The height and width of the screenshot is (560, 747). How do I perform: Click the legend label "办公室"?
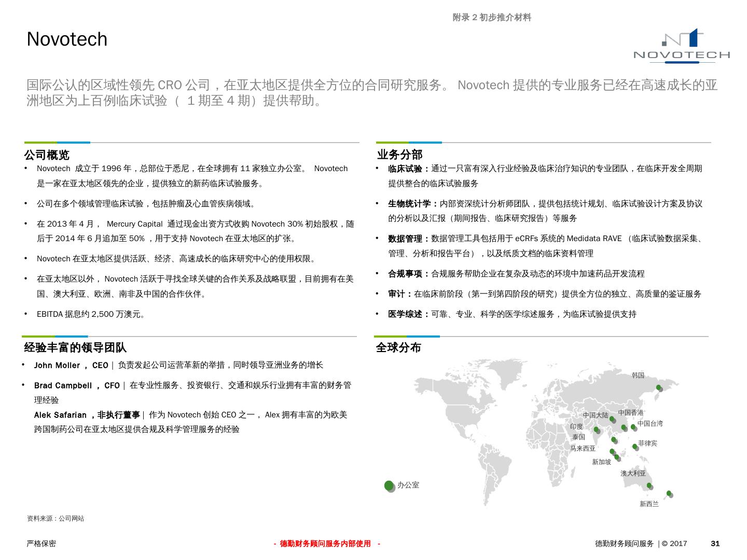408,485
